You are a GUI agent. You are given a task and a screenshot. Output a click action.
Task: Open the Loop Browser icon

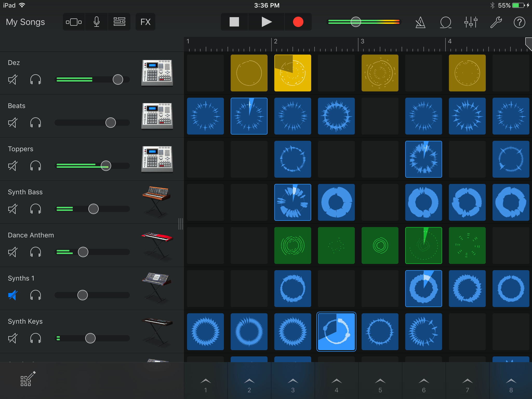445,22
